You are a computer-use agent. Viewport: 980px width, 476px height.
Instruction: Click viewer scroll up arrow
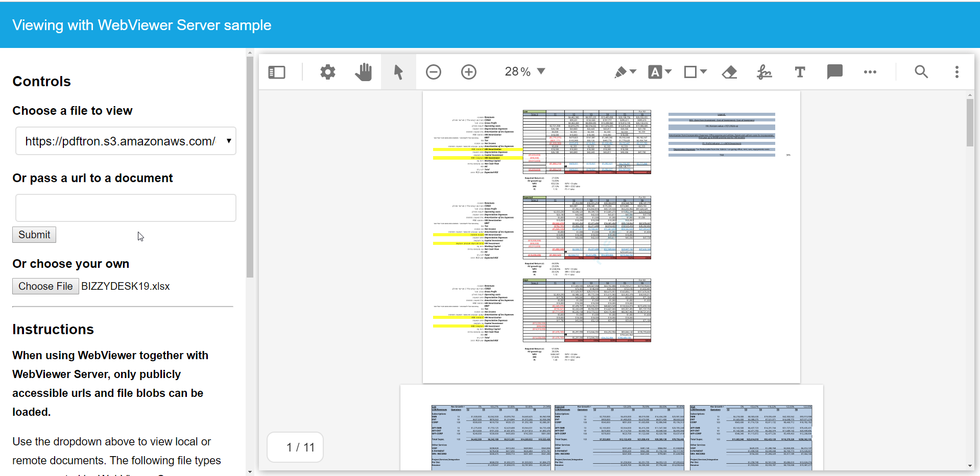coord(970,95)
